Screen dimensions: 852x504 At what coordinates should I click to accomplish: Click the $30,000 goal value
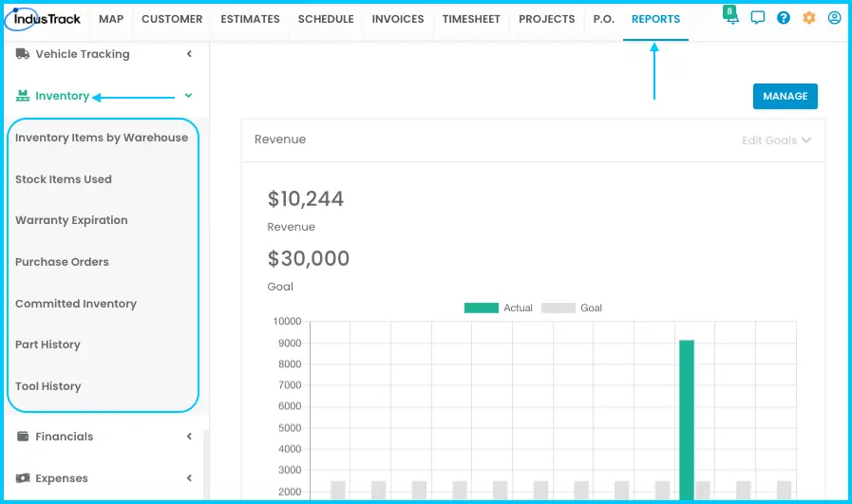pos(308,258)
